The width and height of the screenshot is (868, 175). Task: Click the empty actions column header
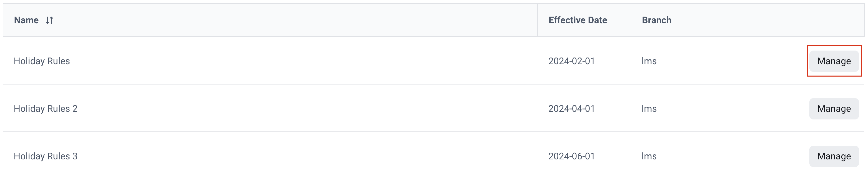[817, 20]
